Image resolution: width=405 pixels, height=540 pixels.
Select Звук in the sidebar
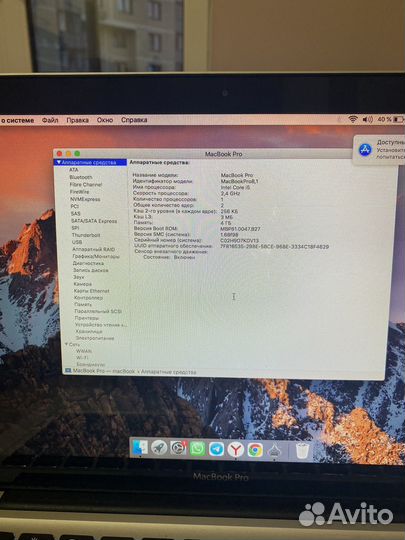[x=79, y=277]
